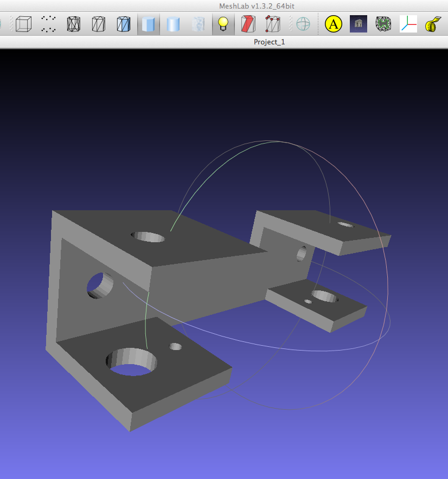The width and height of the screenshot is (448, 479).
Task: Click the Project_1 window title
Action: [x=269, y=42]
